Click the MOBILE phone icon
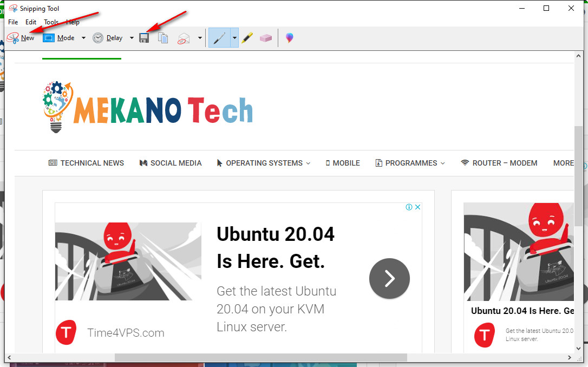The image size is (588, 367). (328, 163)
